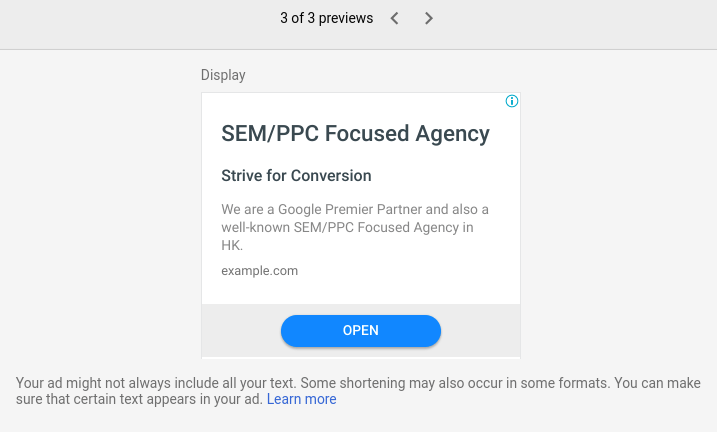
Task: Click the shortening disclaimer's first line
Action: coord(358,383)
